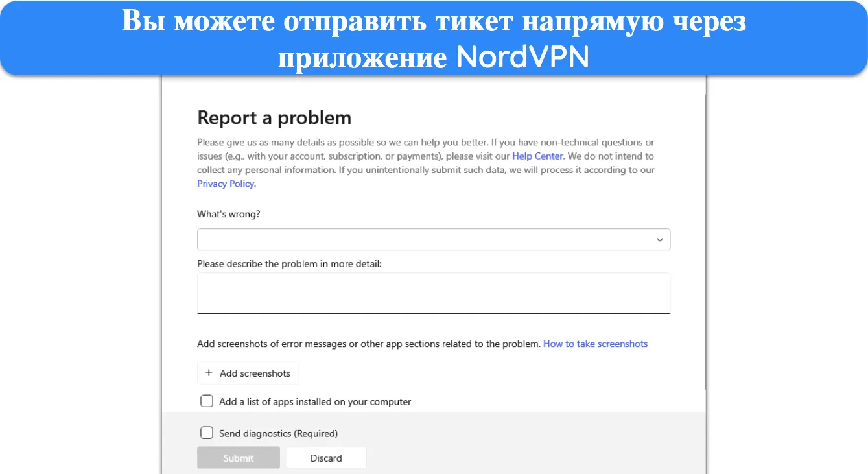
Task: Open the "What's wrong?" dropdown
Action: point(433,239)
